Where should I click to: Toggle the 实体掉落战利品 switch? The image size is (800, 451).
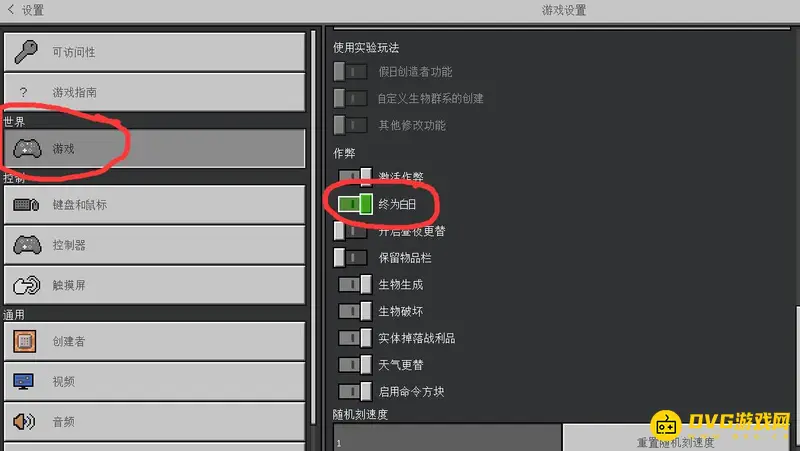point(355,338)
